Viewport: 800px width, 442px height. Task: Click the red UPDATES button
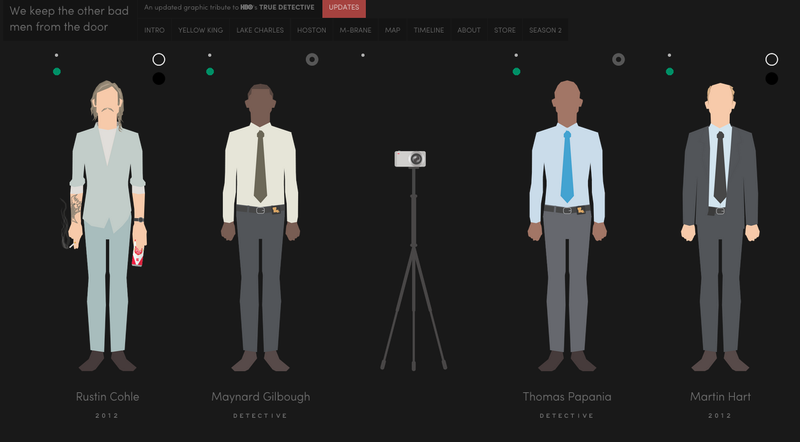coord(344,8)
